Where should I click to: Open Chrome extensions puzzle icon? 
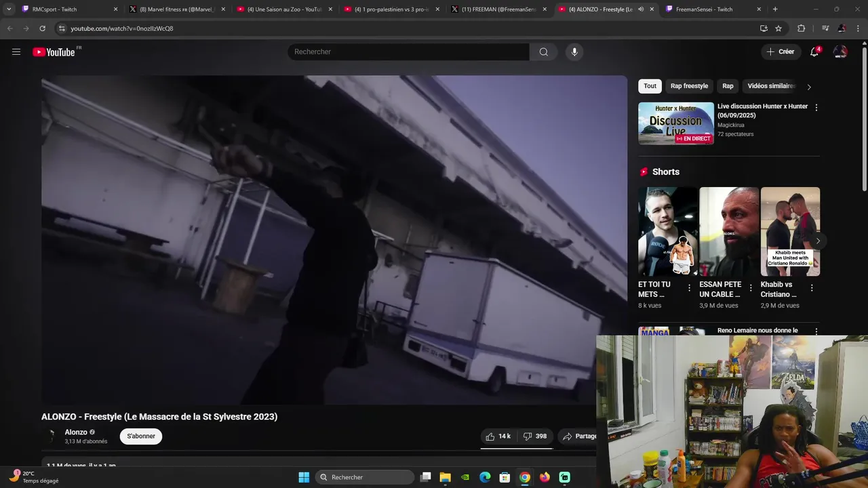tap(801, 28)
